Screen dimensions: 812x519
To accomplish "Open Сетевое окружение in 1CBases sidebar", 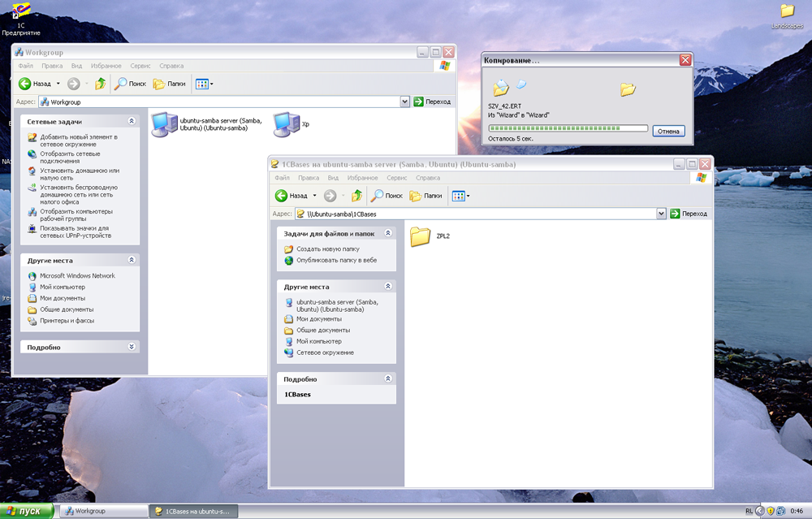I will (325, 352).
